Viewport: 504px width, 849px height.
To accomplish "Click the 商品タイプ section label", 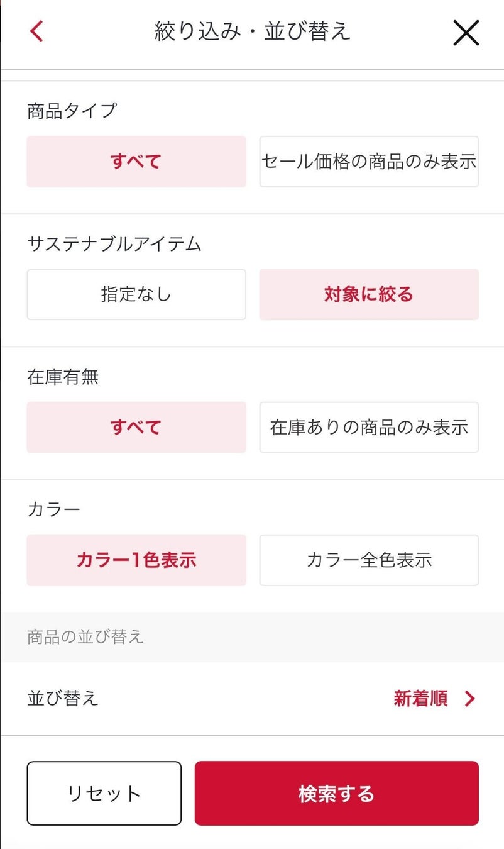I will (72, 111).
